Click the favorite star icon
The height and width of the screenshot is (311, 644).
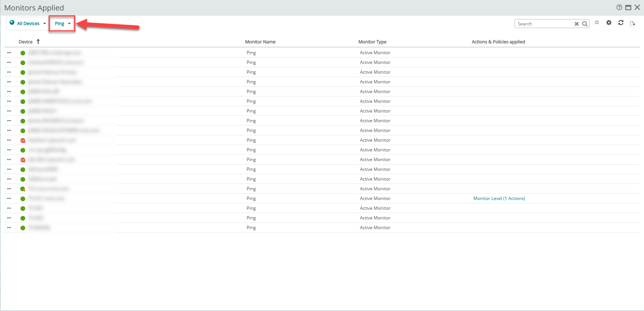pyautogui.click(x=597, y=22)
